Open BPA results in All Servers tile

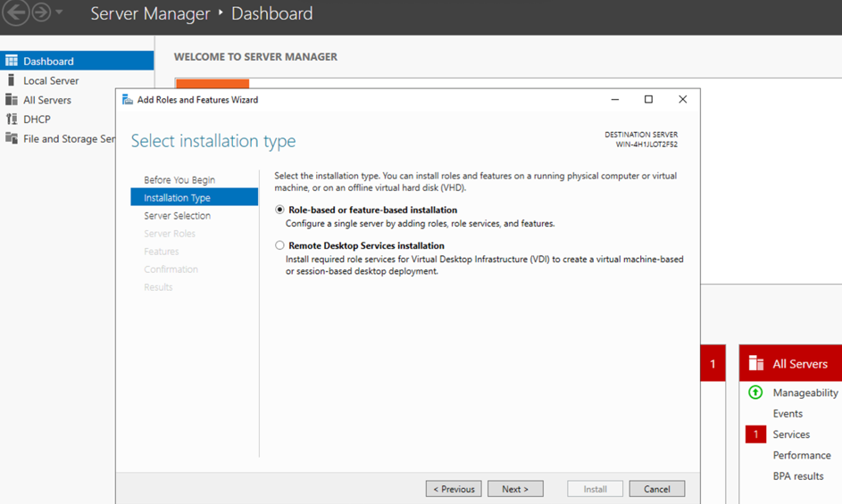[x=798, y=476]
